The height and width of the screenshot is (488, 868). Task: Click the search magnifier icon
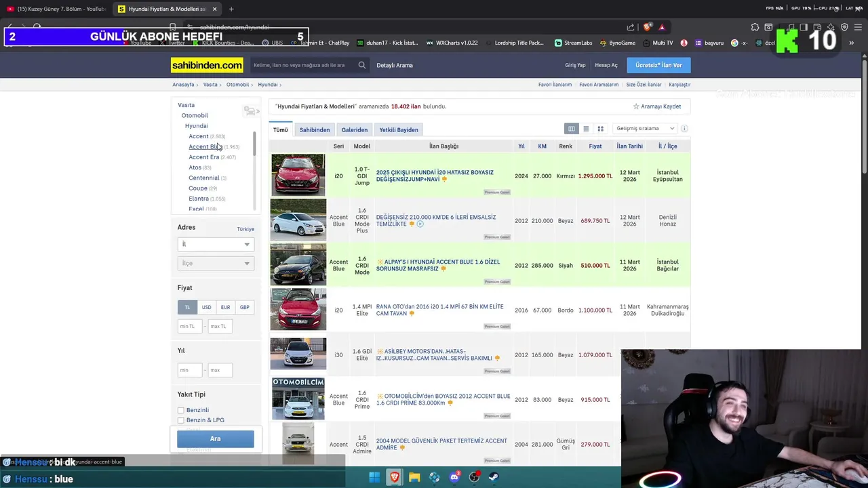(362, 65)
